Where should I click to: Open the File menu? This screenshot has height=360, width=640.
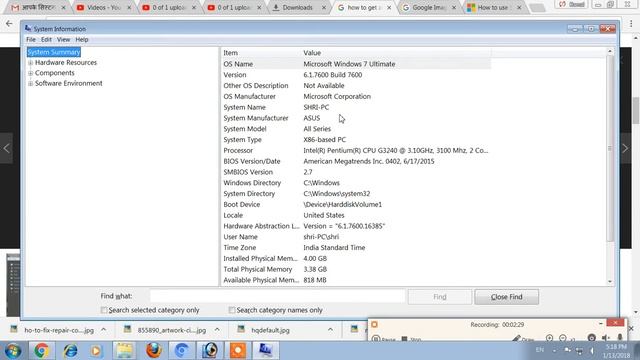coord(31,40)
